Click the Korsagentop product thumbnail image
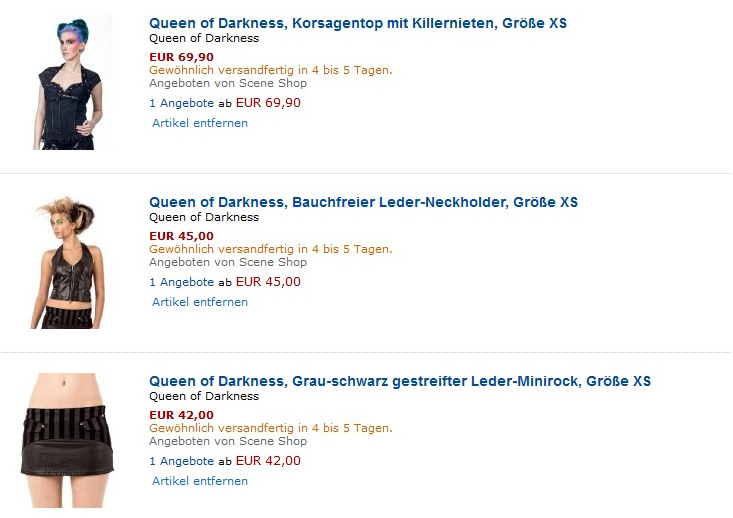 [69, 82]
